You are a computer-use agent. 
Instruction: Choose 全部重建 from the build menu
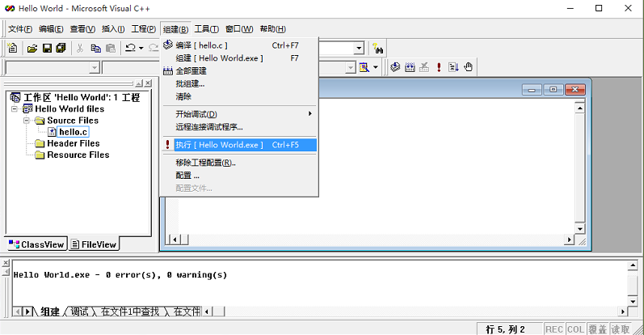(239, 70)
